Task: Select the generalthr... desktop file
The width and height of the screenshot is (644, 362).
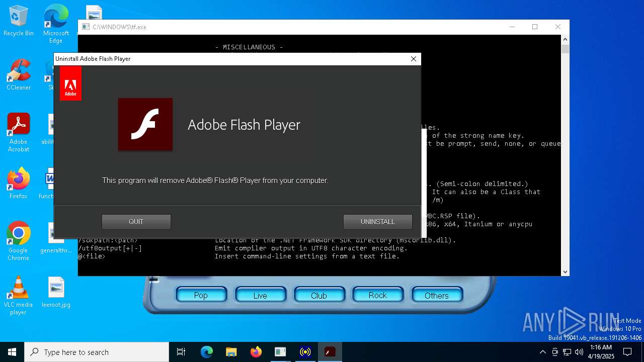Action: click(x=56, y=238)
